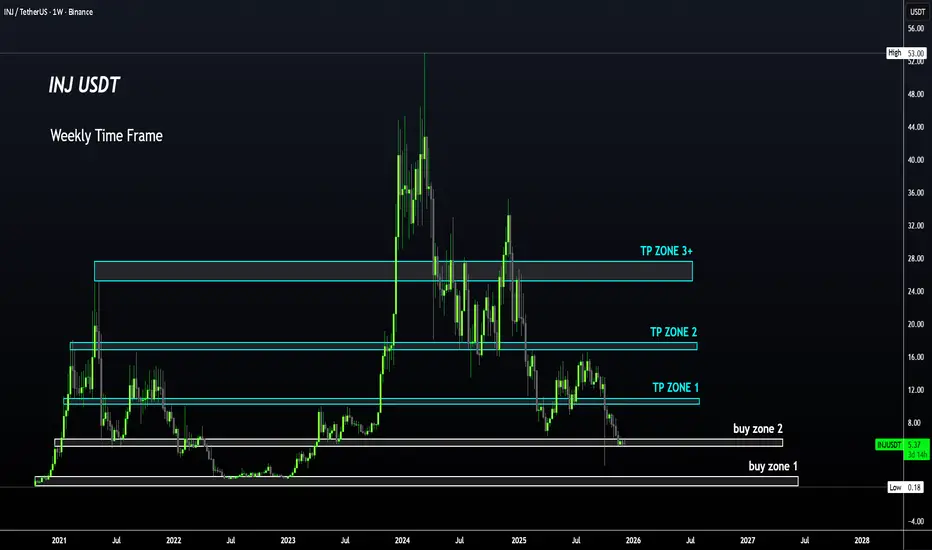
Task: Select the buy zone 2 white rectangle
Action: (x=418, y=442)
